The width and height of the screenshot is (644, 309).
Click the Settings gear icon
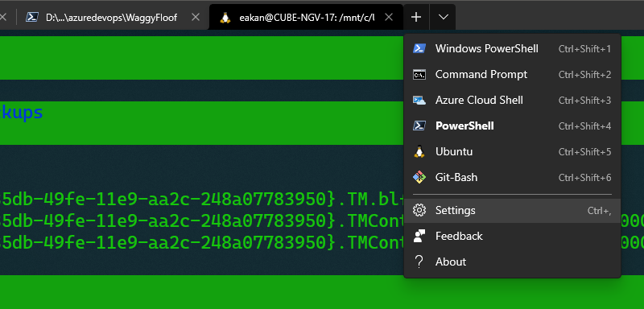[x=419, y=211]
